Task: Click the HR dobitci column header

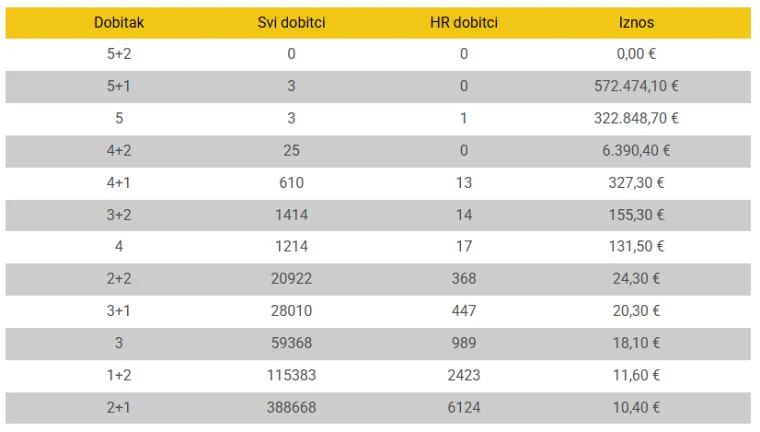Action: (x=464, y=22)
